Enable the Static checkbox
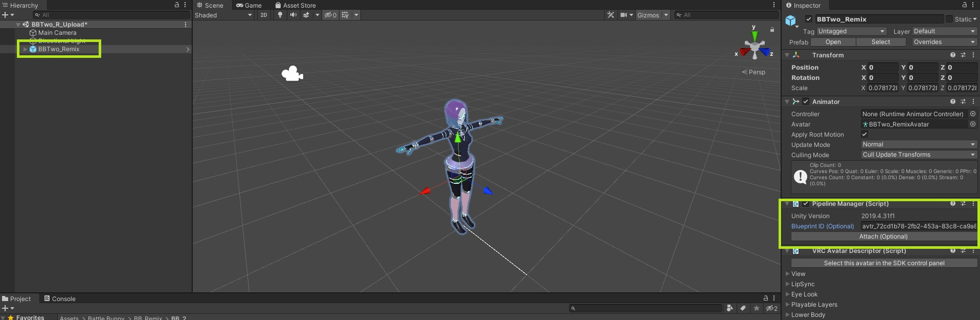980x320 pixels. pyautogui.click(x=949, y=19)
